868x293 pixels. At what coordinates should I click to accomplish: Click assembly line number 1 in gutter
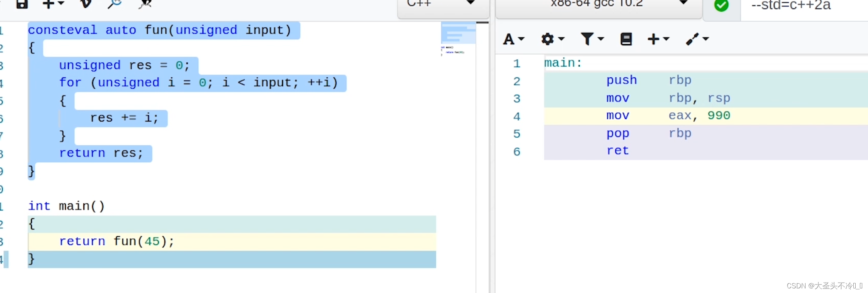point(517,64)
